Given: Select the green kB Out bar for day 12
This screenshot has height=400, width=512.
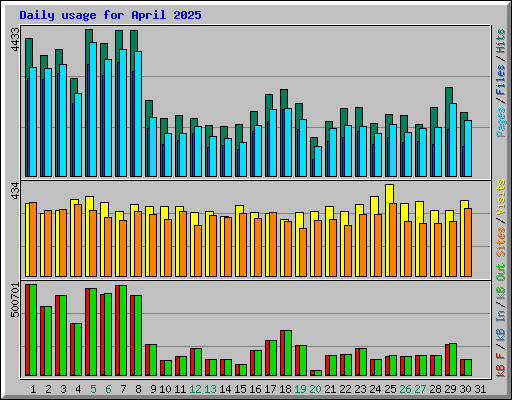Looking at the screenshot, I should 198,362.
